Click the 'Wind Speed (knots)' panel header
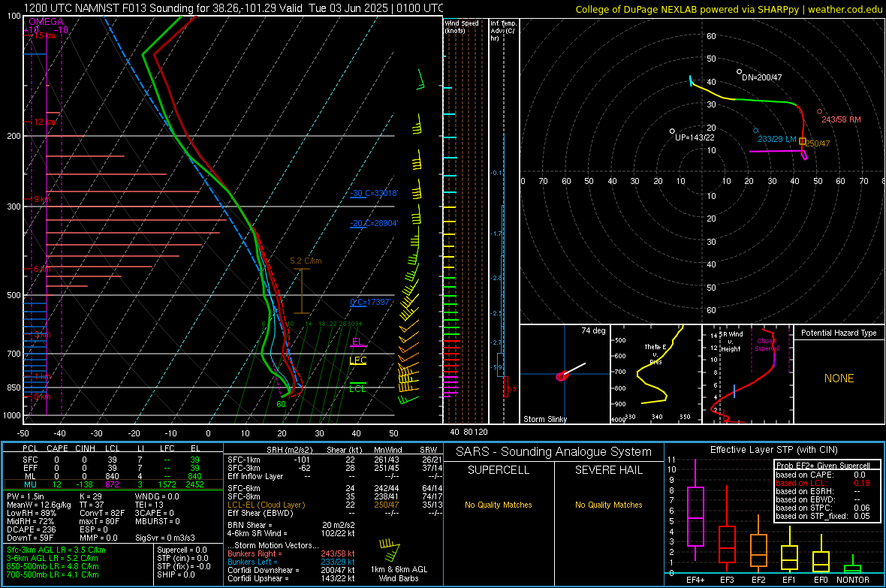Image resolution: width=886 pixels, height=588 pixels. pos(462,26)
